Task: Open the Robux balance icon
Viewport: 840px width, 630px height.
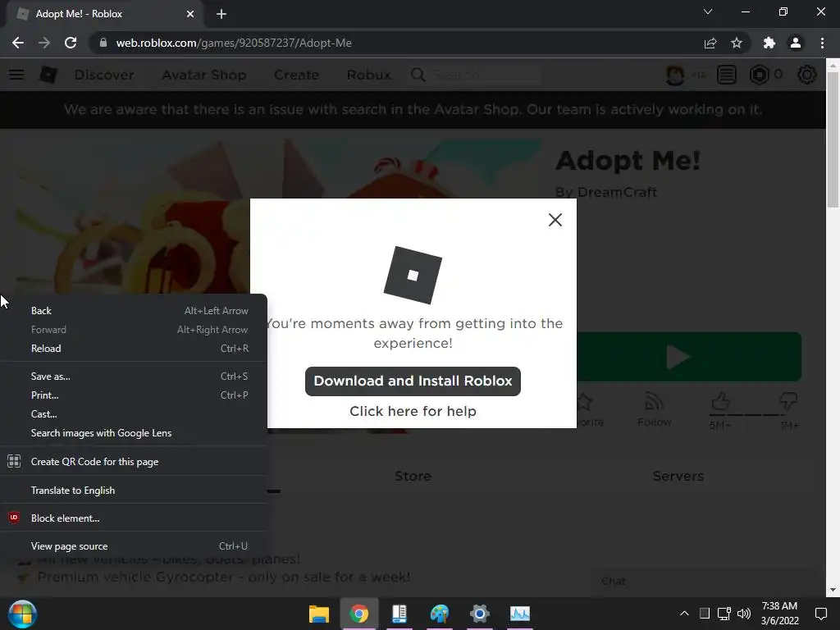Action: (759, 75)
